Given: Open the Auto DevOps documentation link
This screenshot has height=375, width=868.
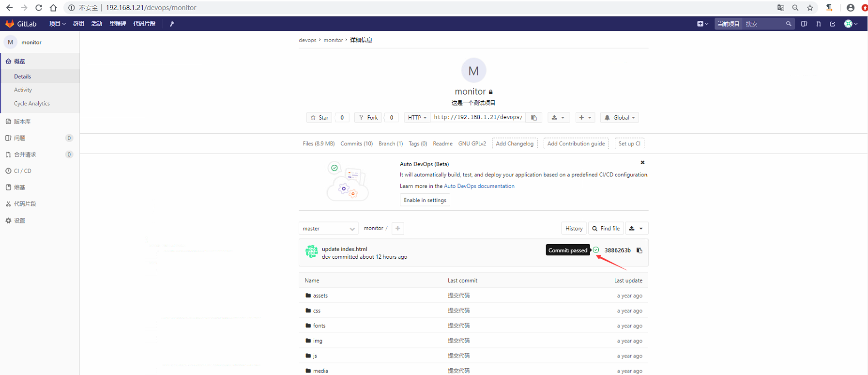Looking at the screenshot, I should pos(479,186).
